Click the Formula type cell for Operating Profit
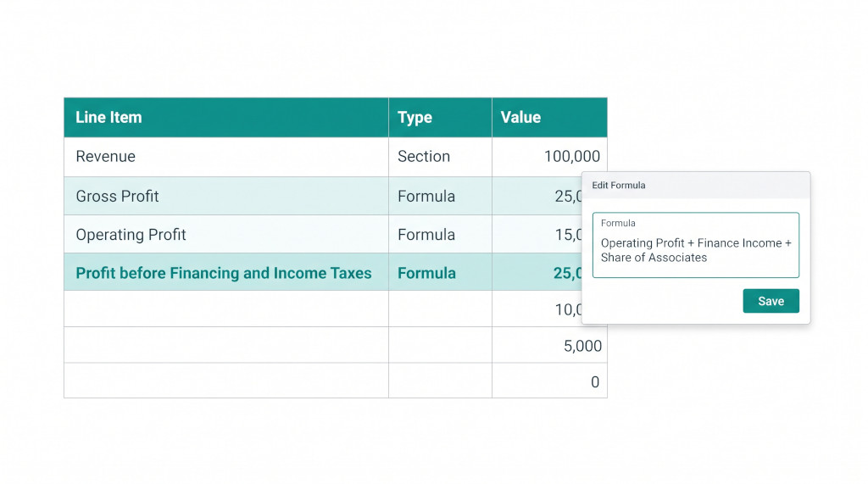 [440, 234]
